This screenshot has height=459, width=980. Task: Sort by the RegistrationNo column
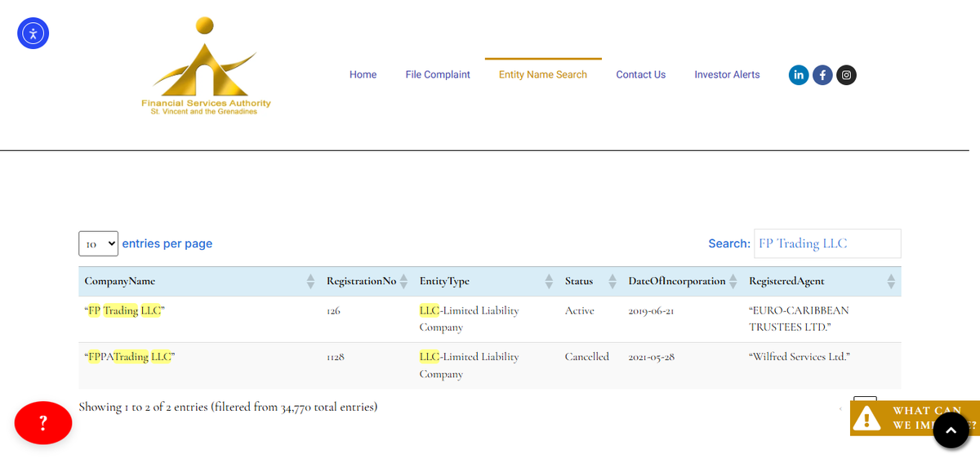pos(367,281)
